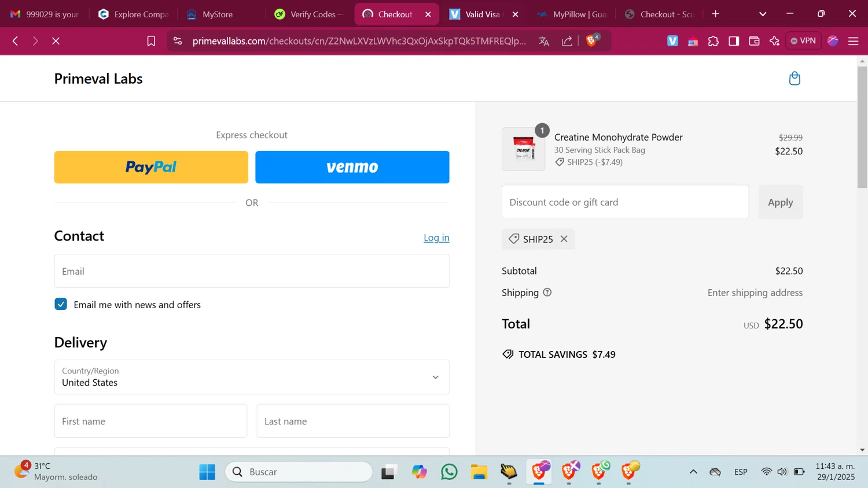Click the address bar URL
This screenshot has width=868, height=488.
[359, 41]
